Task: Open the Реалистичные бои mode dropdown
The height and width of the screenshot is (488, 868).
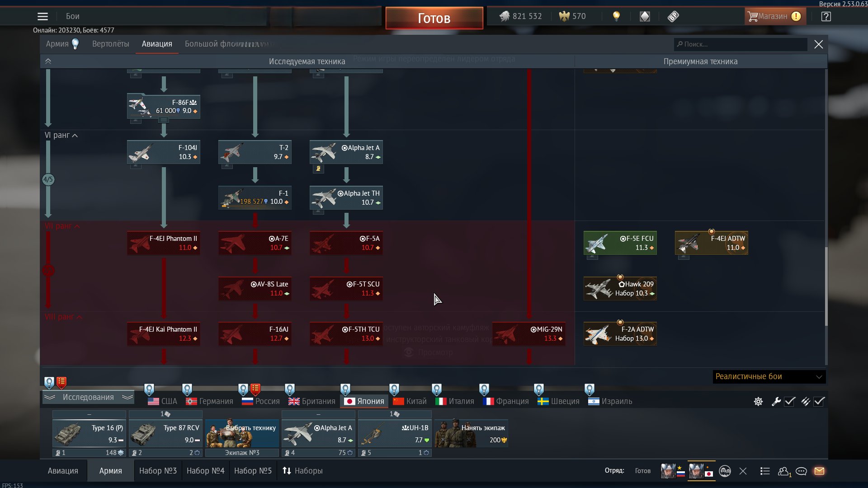Action: coord(769,376)
